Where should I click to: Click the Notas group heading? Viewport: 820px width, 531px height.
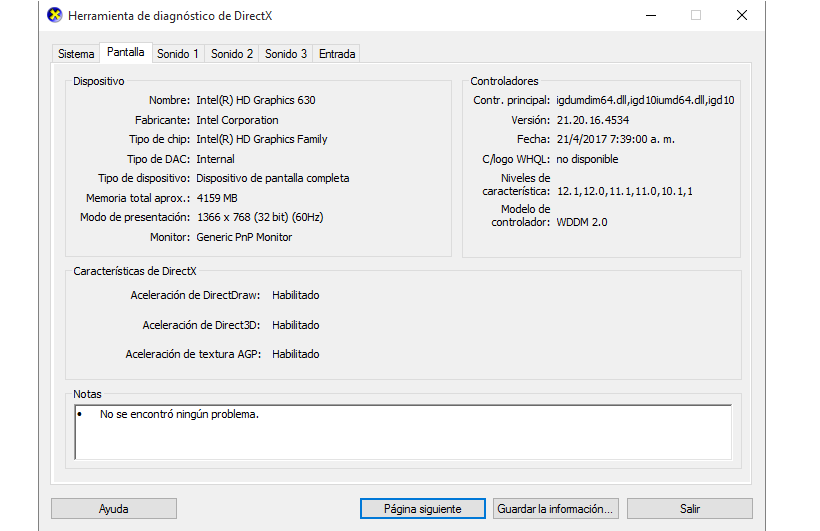coord(87,394)
